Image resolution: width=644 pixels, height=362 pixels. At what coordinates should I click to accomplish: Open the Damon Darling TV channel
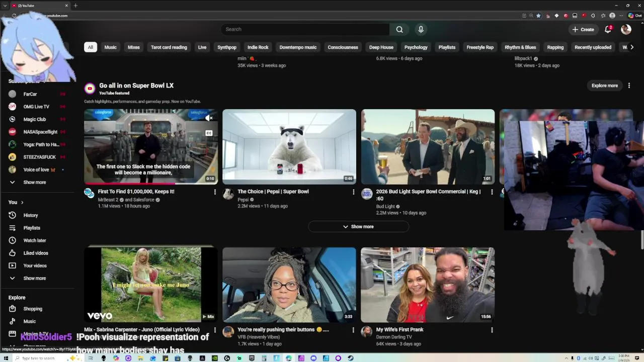pyautogui.click(x=394, y=337)
